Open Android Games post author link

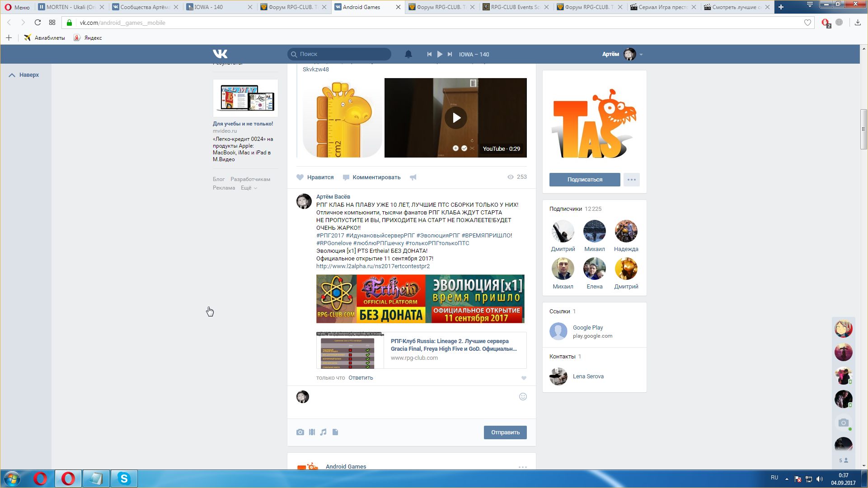(346, 467)
